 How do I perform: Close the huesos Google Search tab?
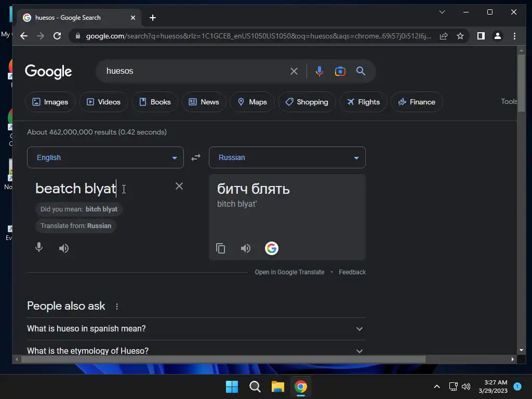tap(133, 18)
